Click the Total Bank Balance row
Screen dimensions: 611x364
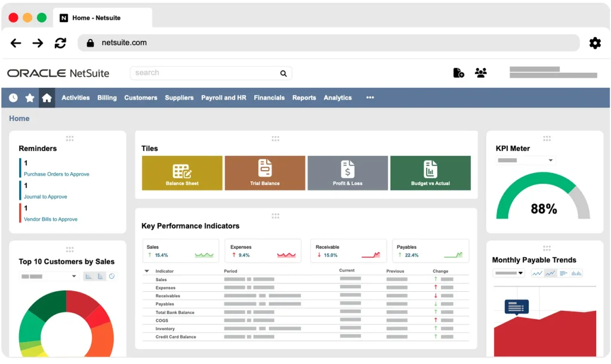click(x=305, y=312)
